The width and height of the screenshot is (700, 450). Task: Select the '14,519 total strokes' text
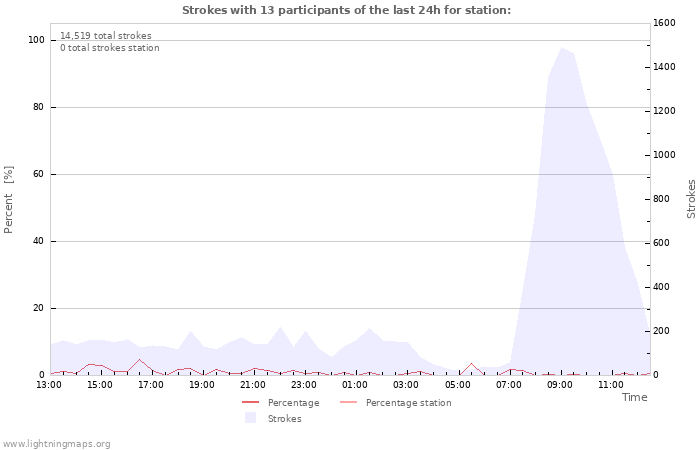106,36
